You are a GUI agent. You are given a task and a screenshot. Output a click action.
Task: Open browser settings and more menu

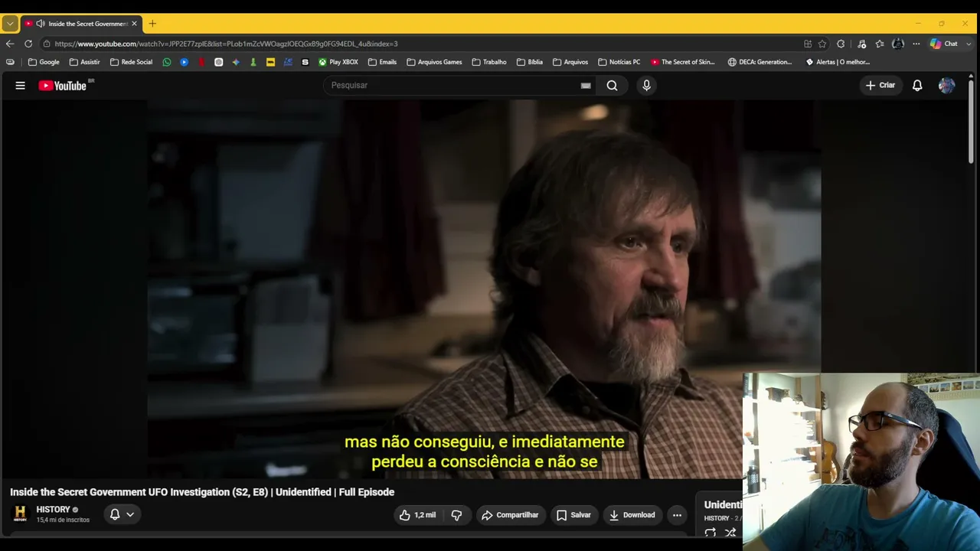916,44
